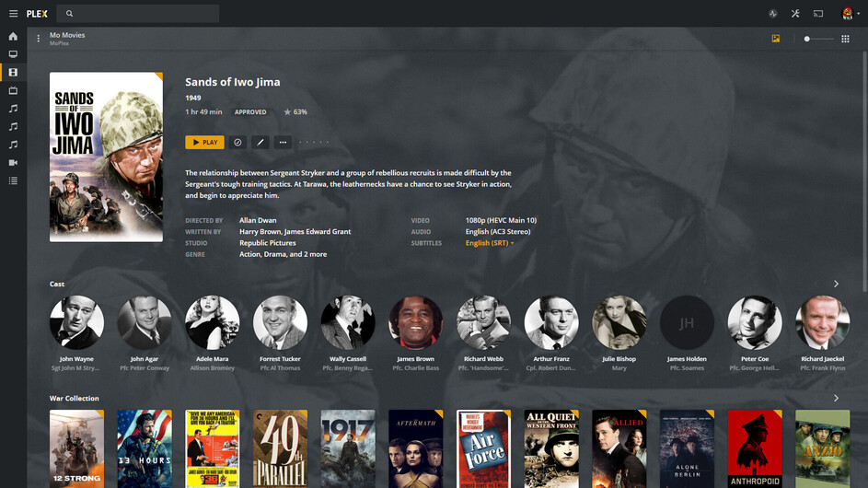The height and width of the screenshot is (488, 868).
Task: Open John Wayne cast profile
Action: (x=76, y=322)
